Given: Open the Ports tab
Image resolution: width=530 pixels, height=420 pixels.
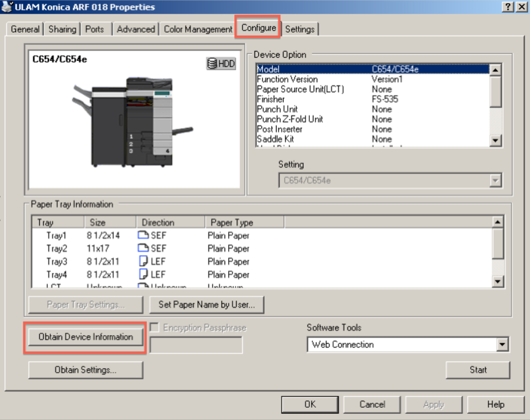Looking at the screenshot, I should click(95, 29).
